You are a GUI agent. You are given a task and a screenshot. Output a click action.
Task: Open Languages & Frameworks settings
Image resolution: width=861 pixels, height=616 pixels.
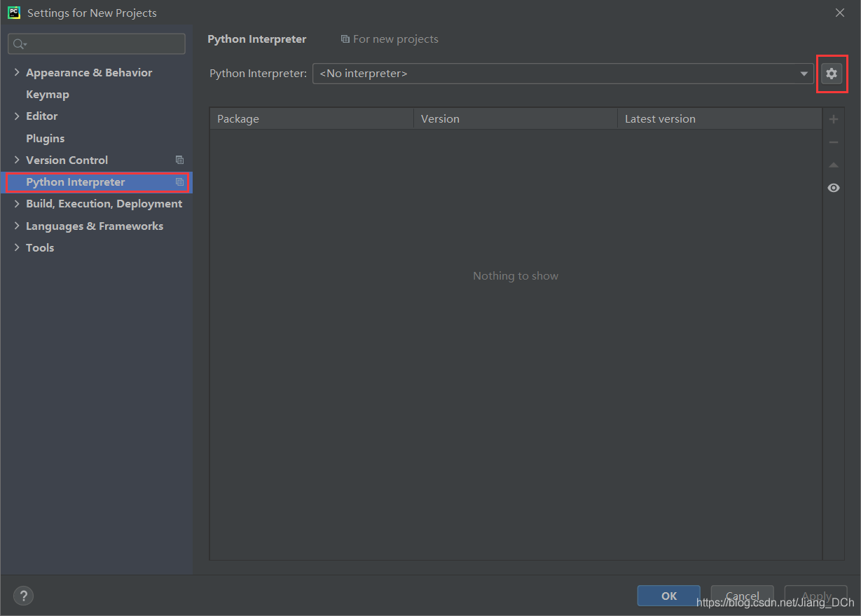click(x=95, y=226)
